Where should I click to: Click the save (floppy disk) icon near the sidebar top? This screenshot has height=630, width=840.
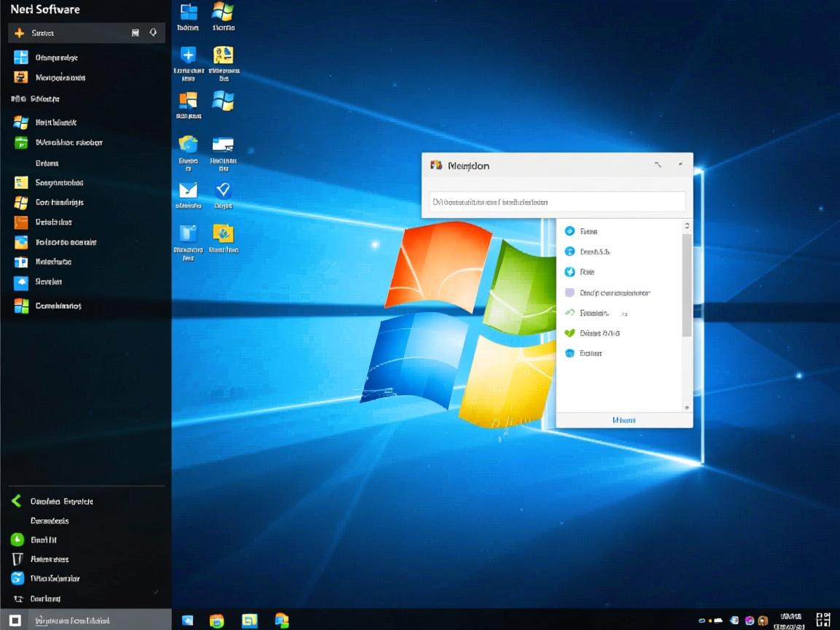136,32
